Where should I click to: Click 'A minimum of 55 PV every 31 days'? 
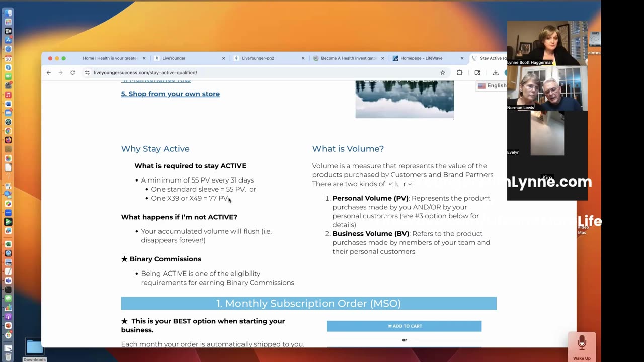click(x=197, y=180)
